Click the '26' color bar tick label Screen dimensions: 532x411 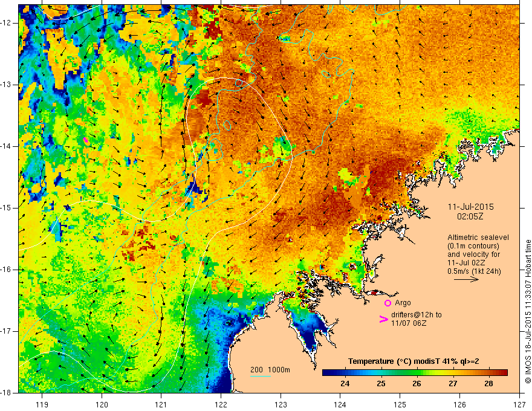417,384
